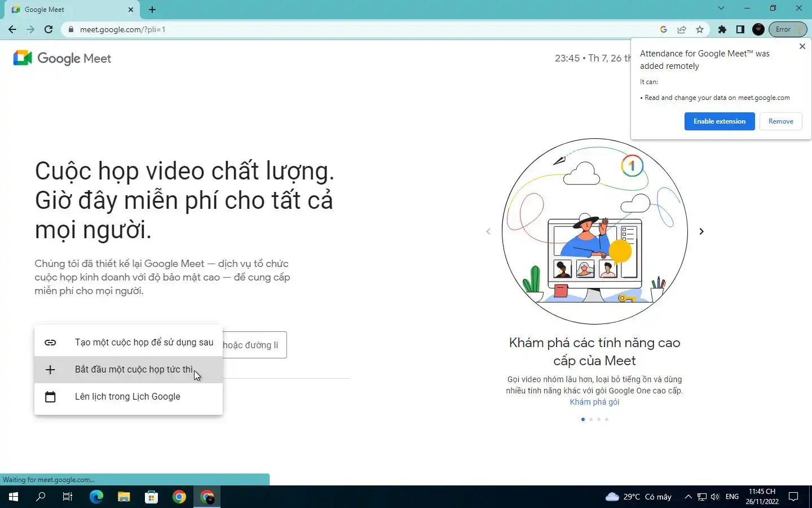Open the Extensions puzzle icon
The image size is (812, 508).
[722, 29]
